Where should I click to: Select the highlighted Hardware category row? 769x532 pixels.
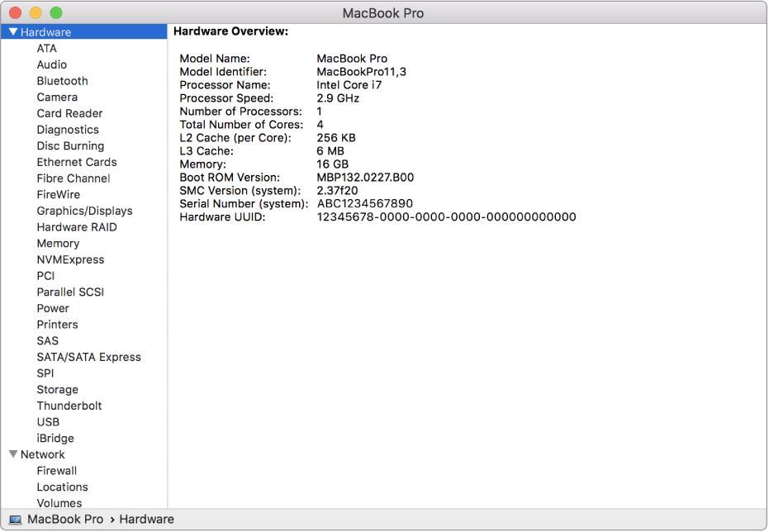(x=84, y=32)
